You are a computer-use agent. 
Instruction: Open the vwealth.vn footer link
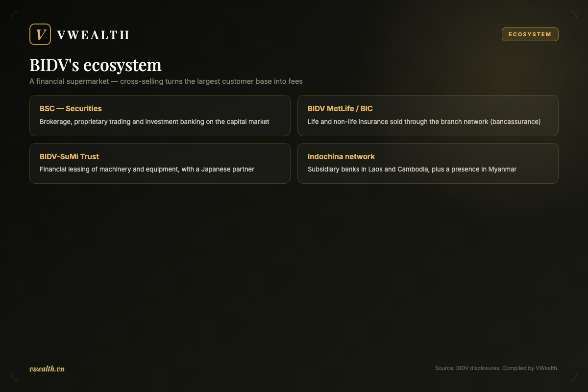[x=47, y=368]
